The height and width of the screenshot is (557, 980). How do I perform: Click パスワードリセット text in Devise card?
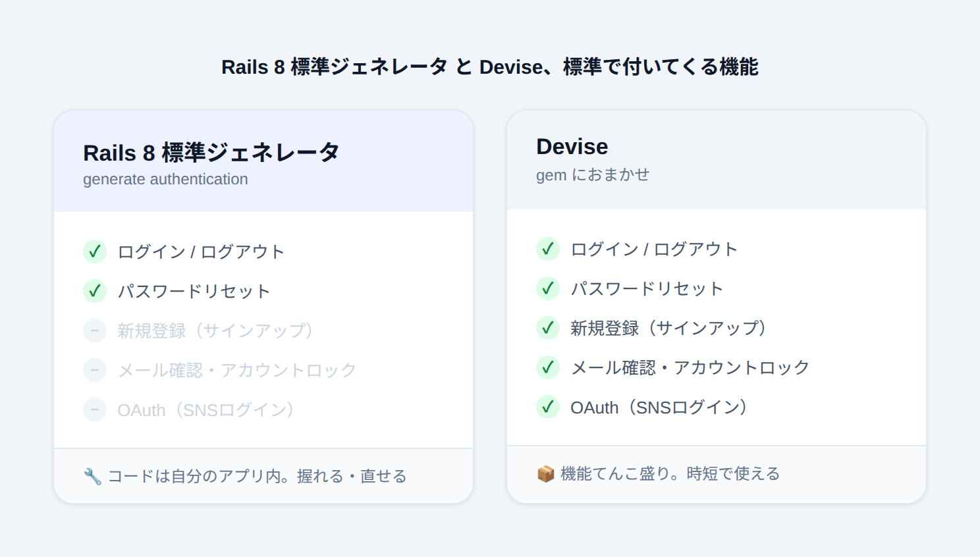pos(647,288)
